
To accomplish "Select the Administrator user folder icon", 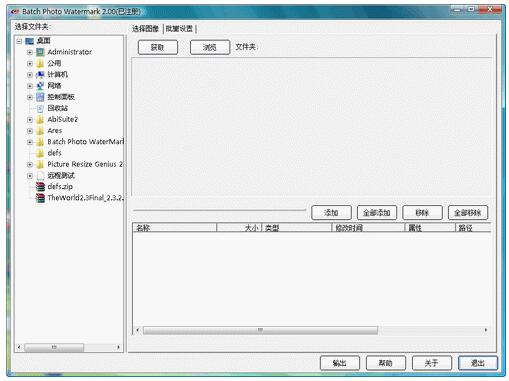I will (x=40, y=52).
